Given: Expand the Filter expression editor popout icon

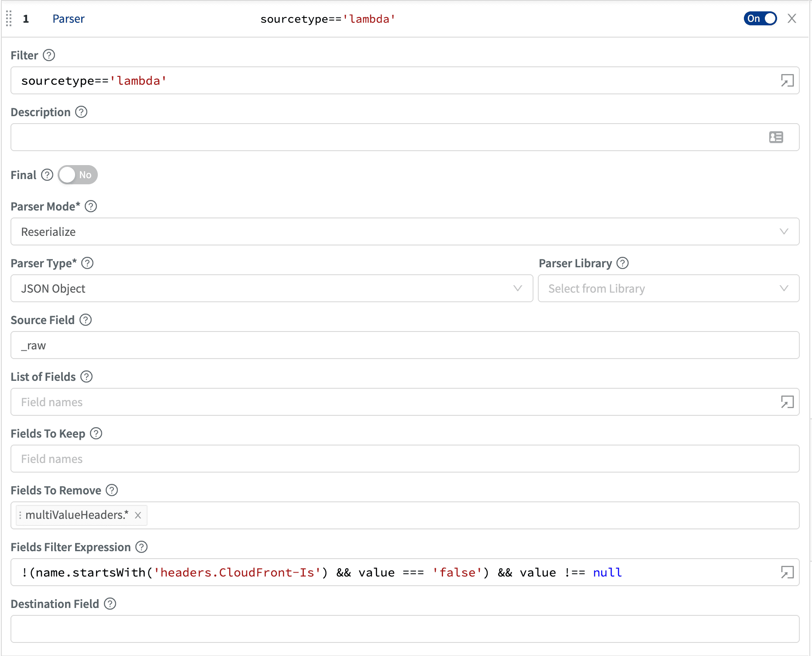Looking at the screenshot, I should (787, 80).
